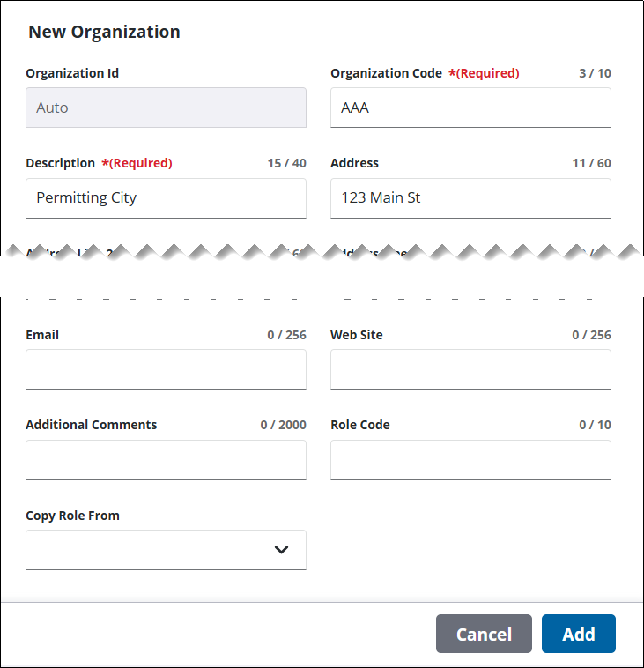Cancel the new organization dialog
Screen dimensions: 644x668
click(484, 634)
